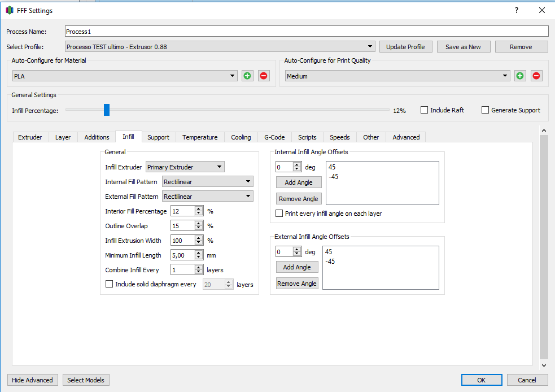Switch to the Support tab
Viewport: 555px width, 392px height.
tap(158, 137)
